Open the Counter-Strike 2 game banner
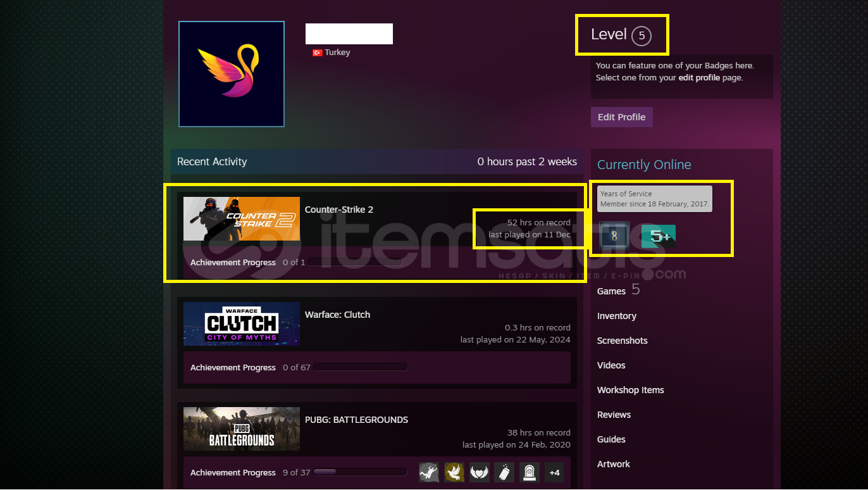Viewport: 868px width, 490px height. (x=242, y=219)
